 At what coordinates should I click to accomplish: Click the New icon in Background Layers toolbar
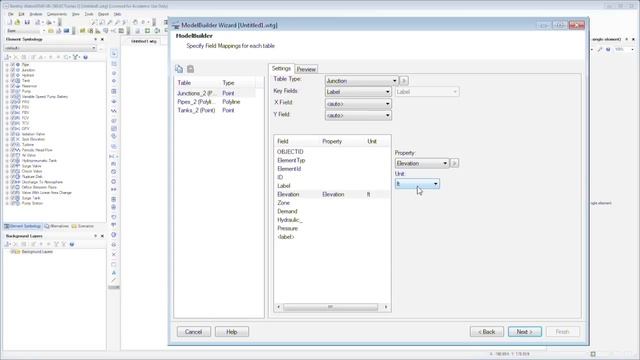(7, 244)
